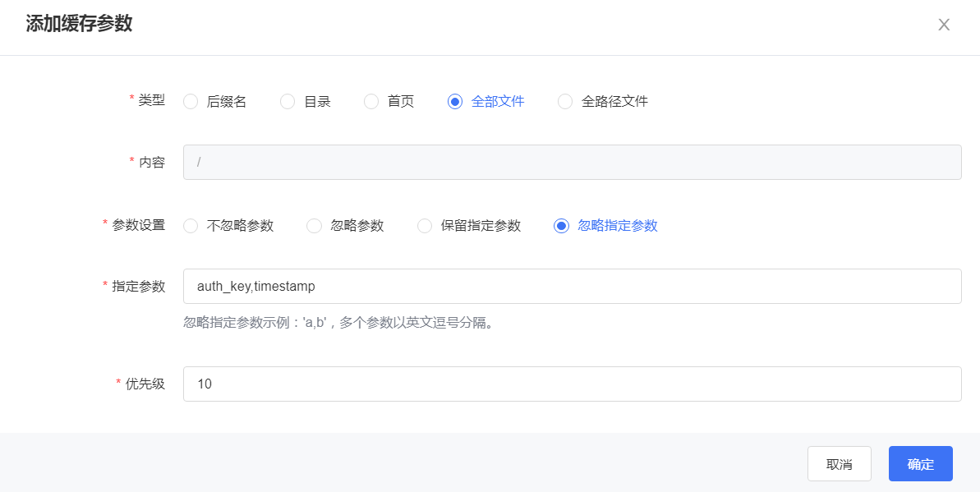
Task: Click into the 优先级 input box
Action: click(572, 384)
